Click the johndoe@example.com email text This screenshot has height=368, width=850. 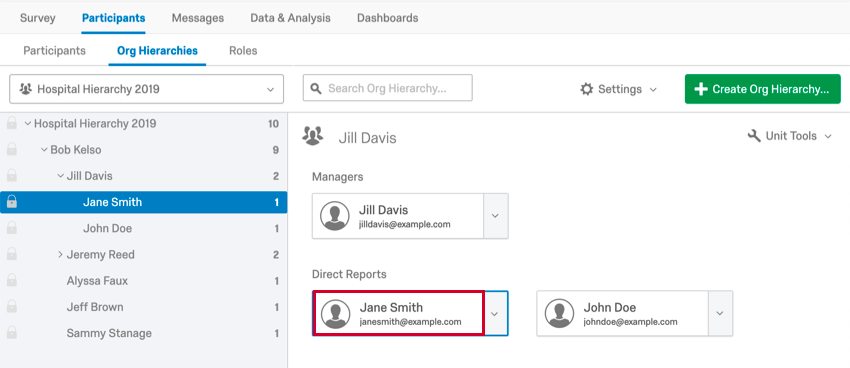630,321
